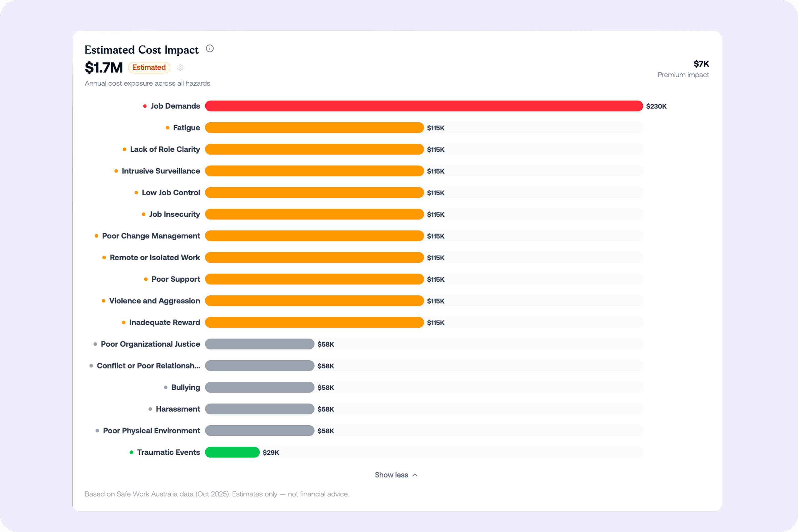Click the $58K value beside Harassment
This screenshot has height=532, width=798.
pos(326,409)
